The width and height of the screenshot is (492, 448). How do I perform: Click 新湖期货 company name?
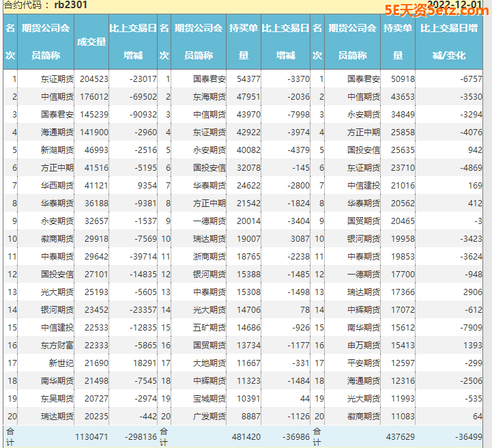(57, 150)
